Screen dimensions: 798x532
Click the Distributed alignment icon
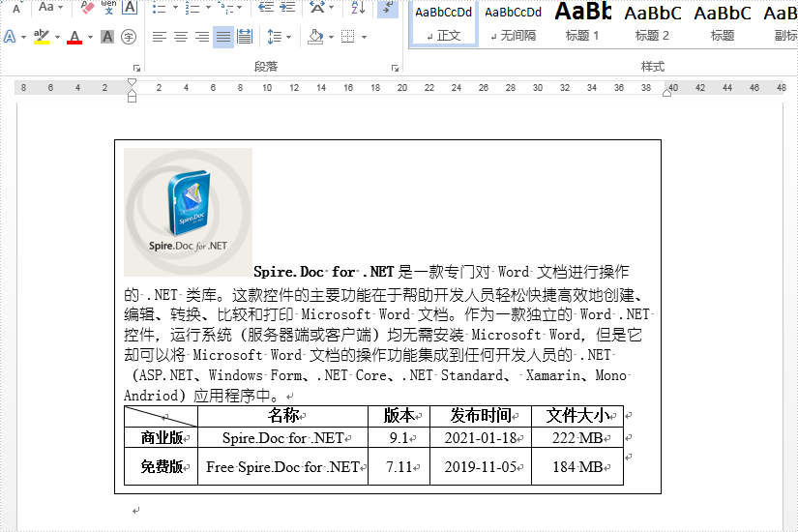[x=245, y=37]
